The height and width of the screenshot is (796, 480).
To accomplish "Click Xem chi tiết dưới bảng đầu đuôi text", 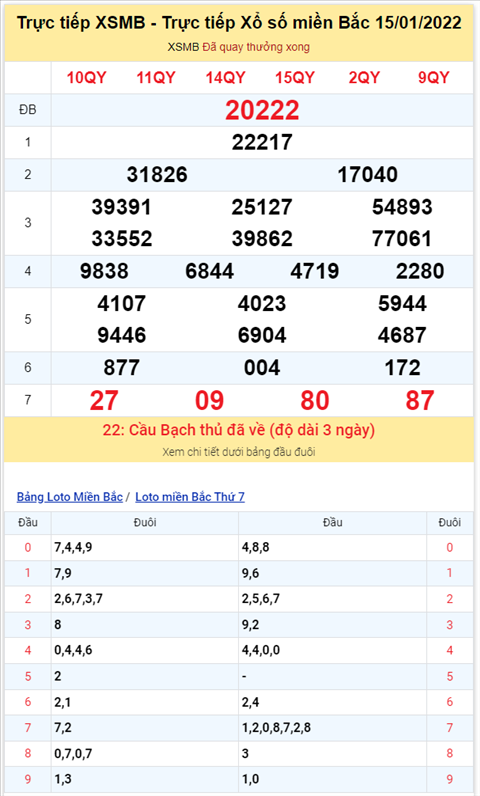I will coord(239,452).
